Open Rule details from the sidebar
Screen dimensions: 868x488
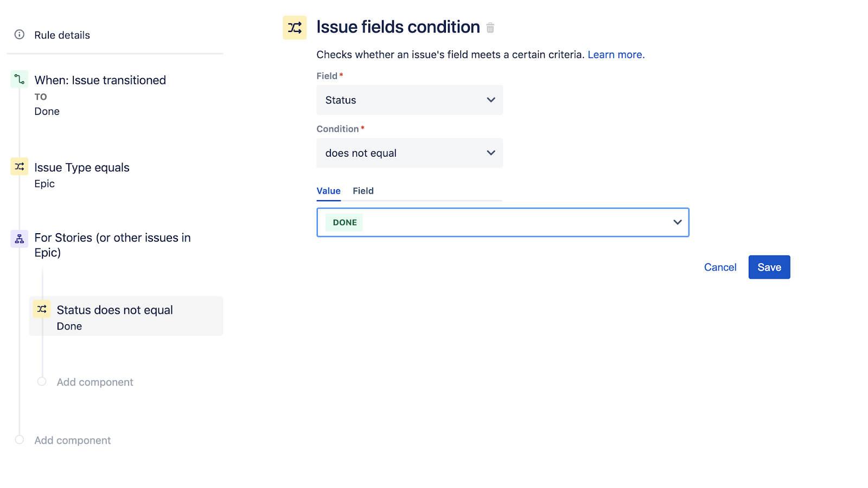tap(61, 35)
